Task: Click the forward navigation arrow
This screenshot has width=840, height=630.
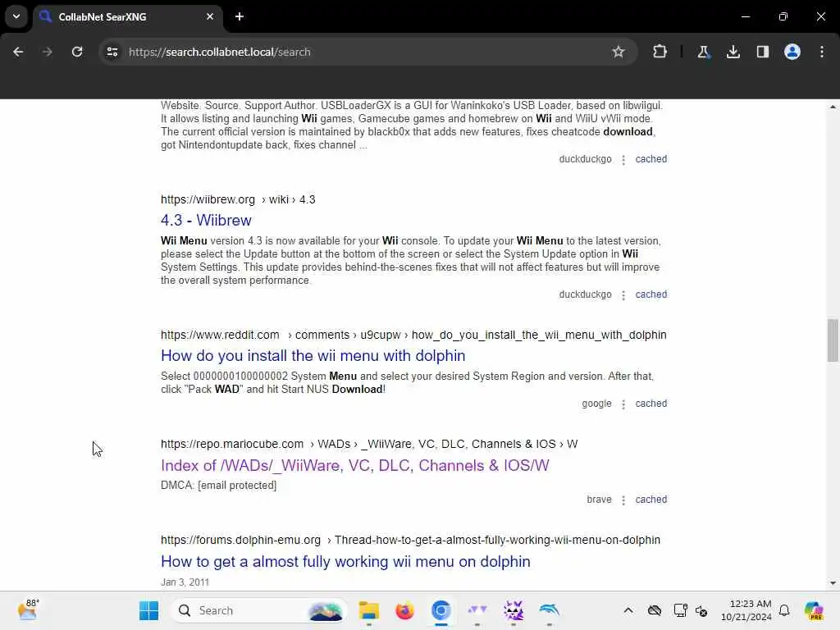Action: (x=47, y=52)
